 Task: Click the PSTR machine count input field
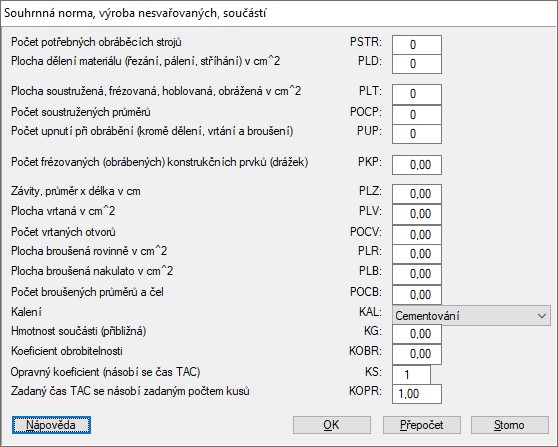coord(417,44)
